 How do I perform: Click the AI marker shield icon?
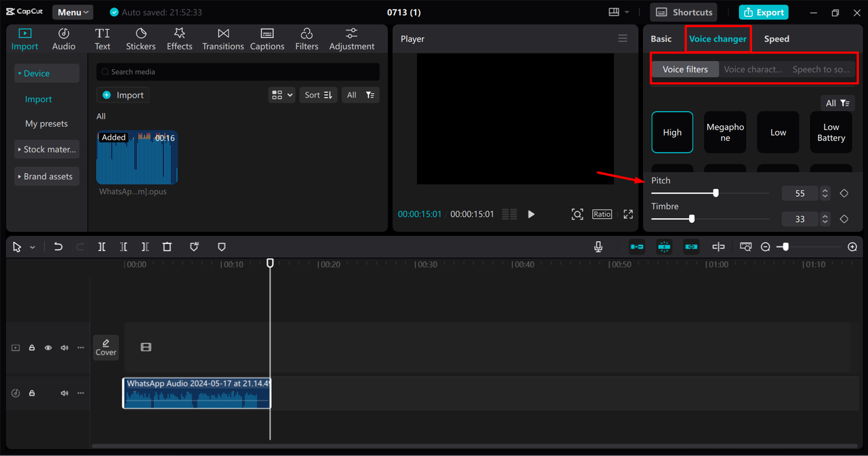pyautogui.click(x=195, y=247)
